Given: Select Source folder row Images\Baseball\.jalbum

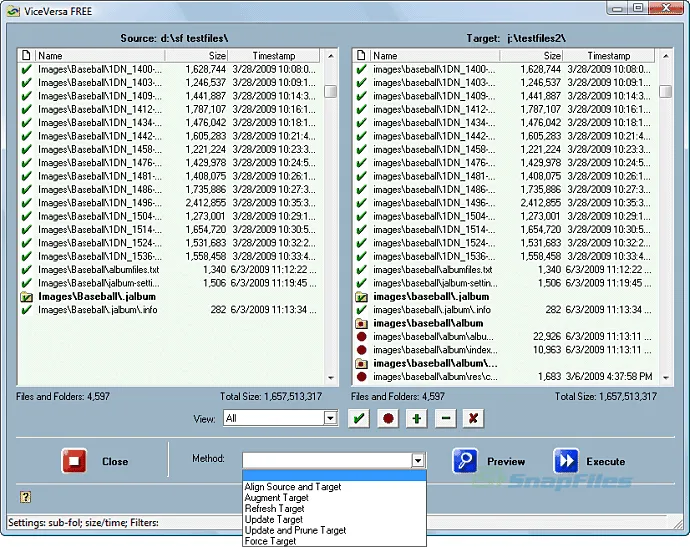Looking at the screenshot, I should click(x=171, y=297).
